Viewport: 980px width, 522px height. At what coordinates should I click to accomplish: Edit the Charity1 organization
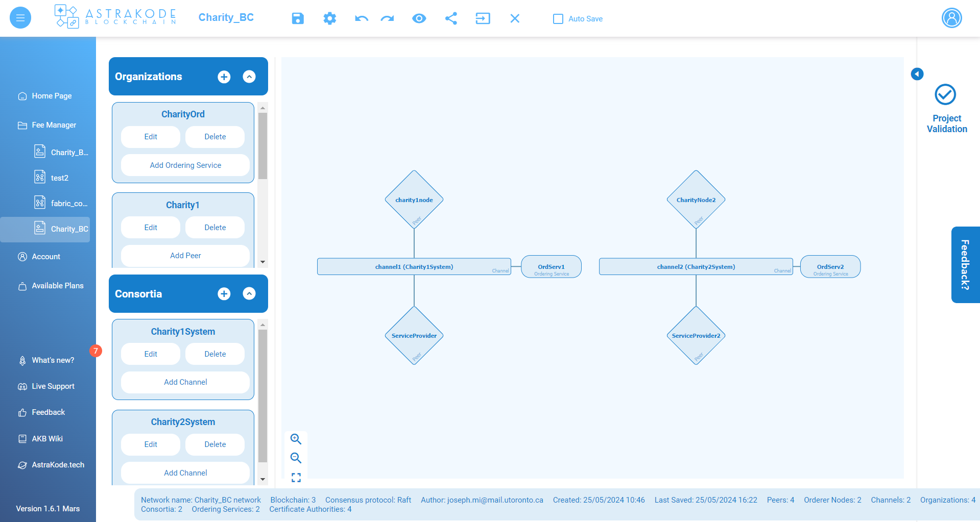(x=151, y=228)
